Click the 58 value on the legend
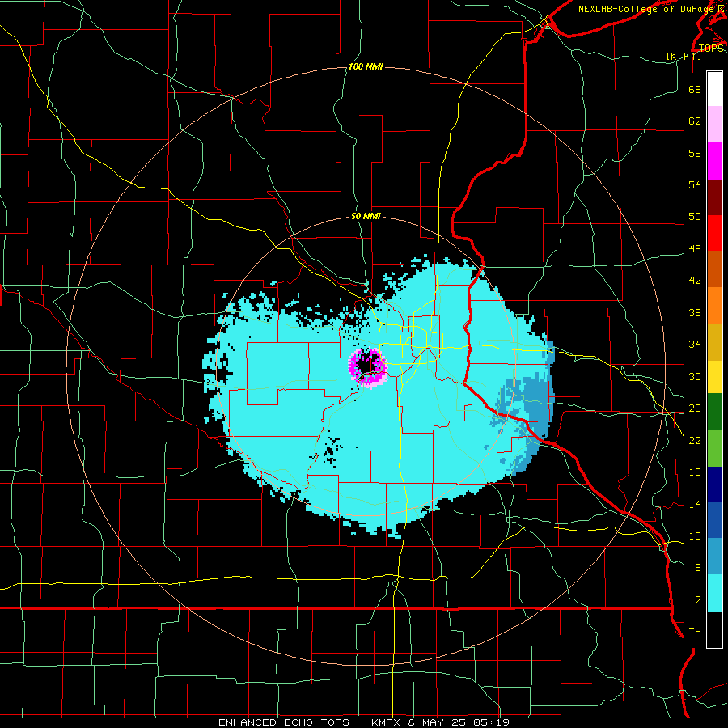The image size is (728, 728). tap(695, 153)
